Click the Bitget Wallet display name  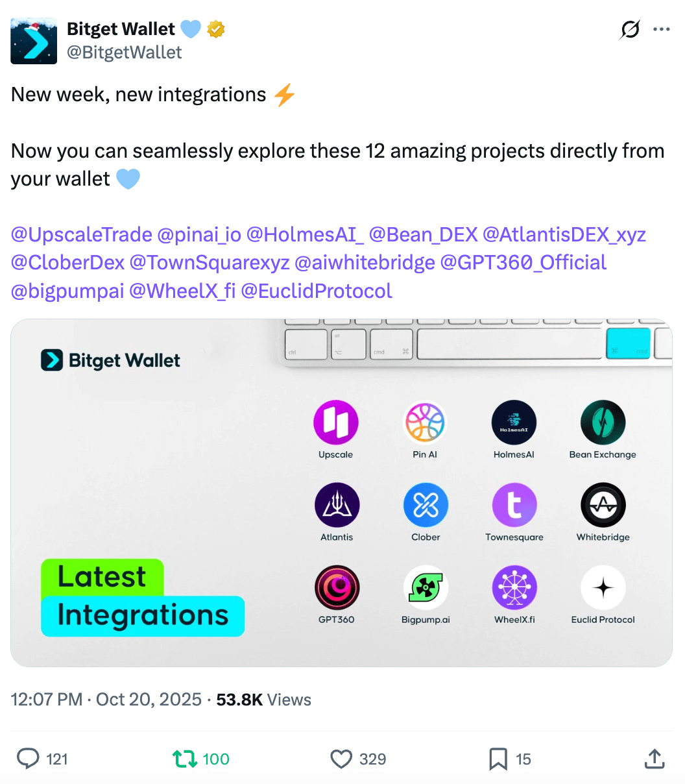[x=121, y=29]
